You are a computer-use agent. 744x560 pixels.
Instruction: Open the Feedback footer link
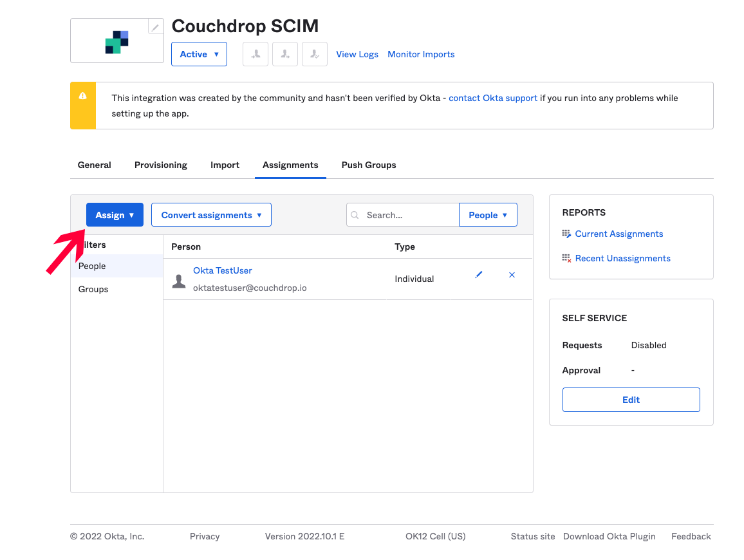691,536
